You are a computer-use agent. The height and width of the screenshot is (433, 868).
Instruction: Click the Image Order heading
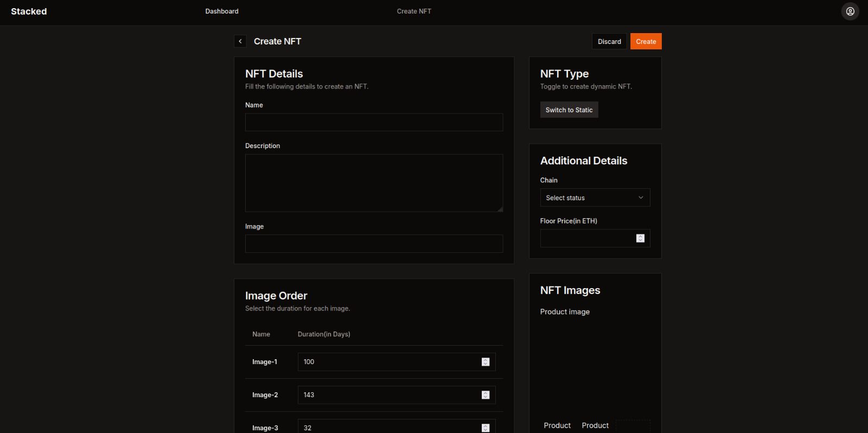(x=276, y=296)
